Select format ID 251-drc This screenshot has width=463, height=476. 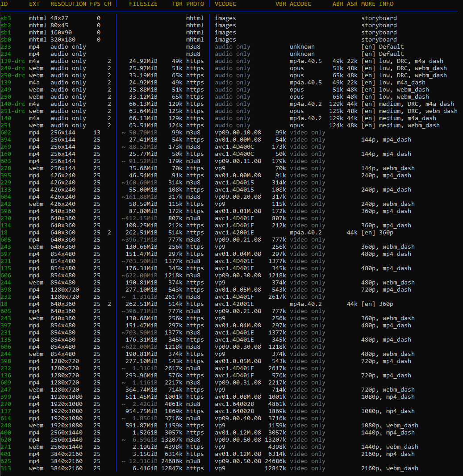click(x=13, y=111)
